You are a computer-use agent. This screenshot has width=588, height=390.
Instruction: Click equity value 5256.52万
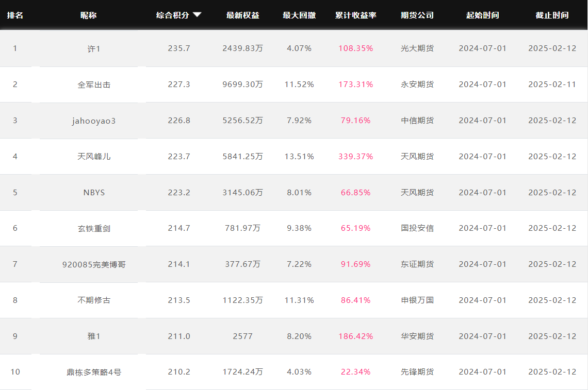242,120
